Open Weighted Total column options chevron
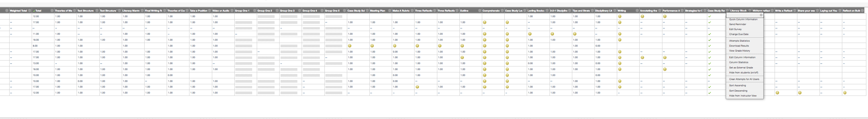868x119 pixels. tap(29, 11)
